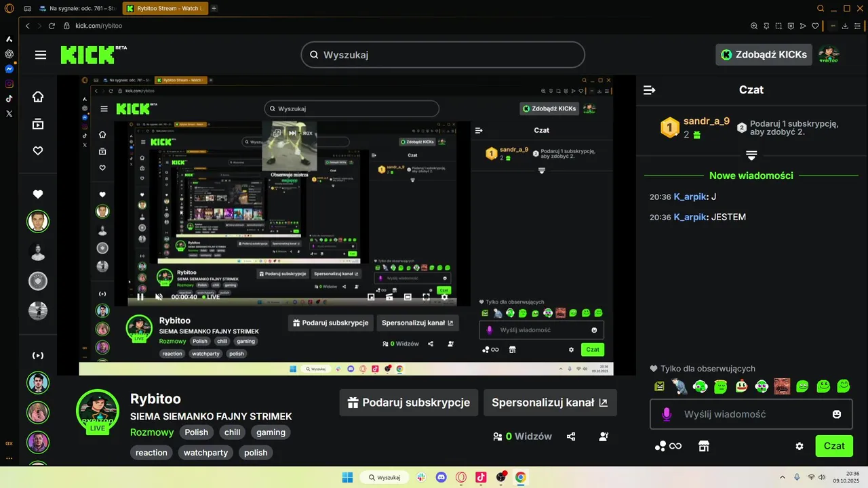868x488 pixels.
Task: Open Opera main menu logo
Action: (9, 8)
